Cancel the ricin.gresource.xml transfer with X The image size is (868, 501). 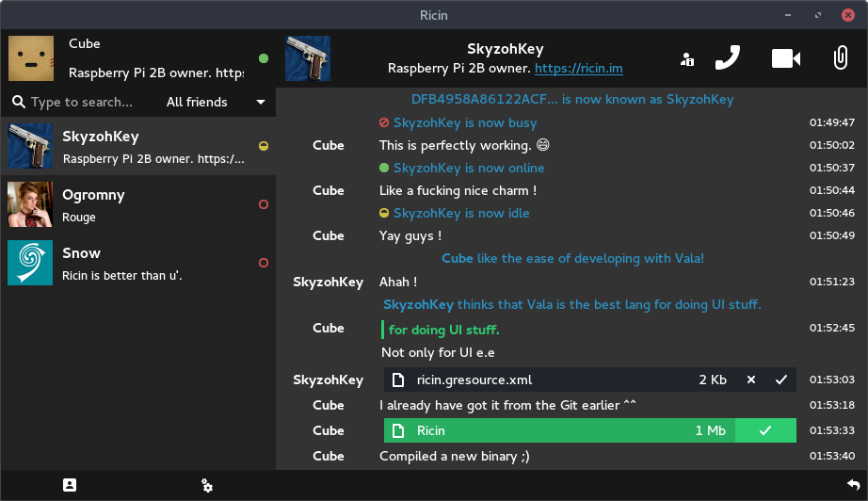751,380
